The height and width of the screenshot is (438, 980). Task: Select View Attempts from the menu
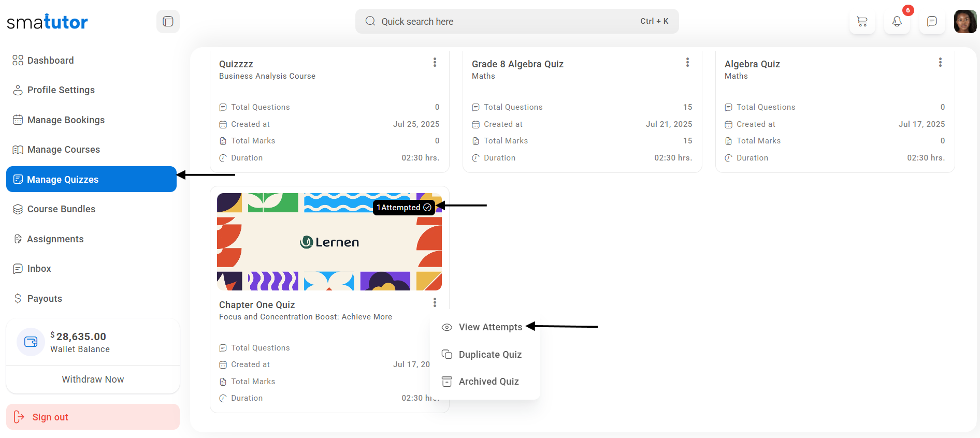pyautogui.click(x=490, y=327)
